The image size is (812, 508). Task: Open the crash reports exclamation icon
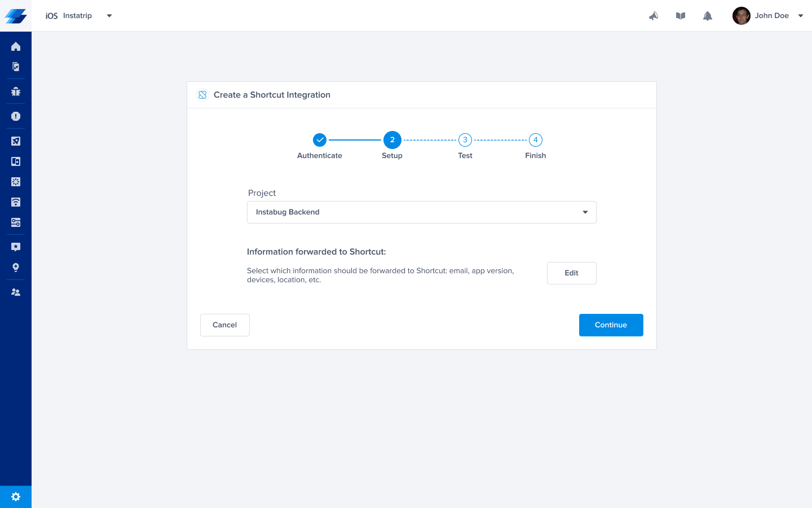click(16, 116)
